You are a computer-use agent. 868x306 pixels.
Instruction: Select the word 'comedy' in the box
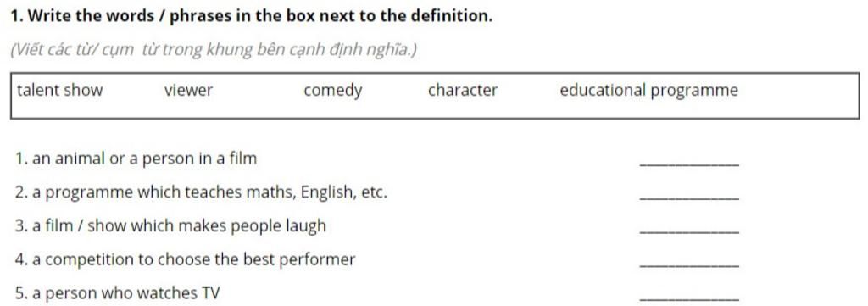(x=332, y=91)
